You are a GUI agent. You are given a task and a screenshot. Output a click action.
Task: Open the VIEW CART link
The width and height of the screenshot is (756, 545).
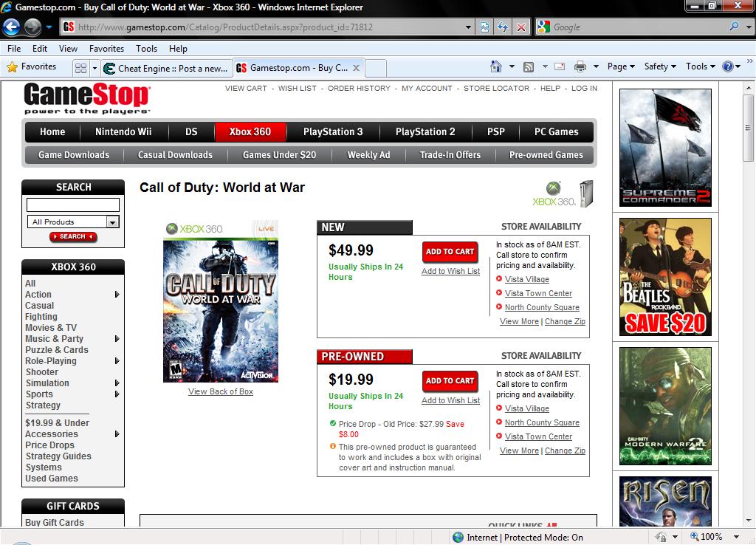click(x=246, y=89)
